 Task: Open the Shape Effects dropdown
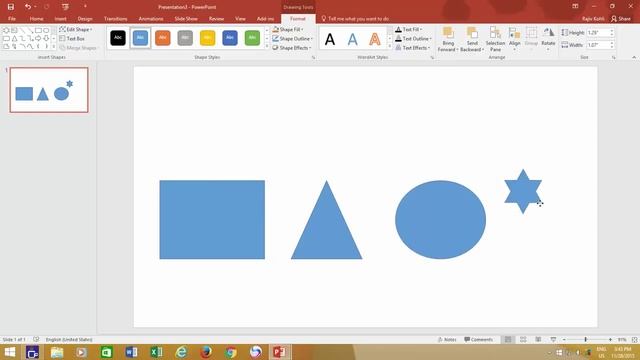[x=291, y=48]
